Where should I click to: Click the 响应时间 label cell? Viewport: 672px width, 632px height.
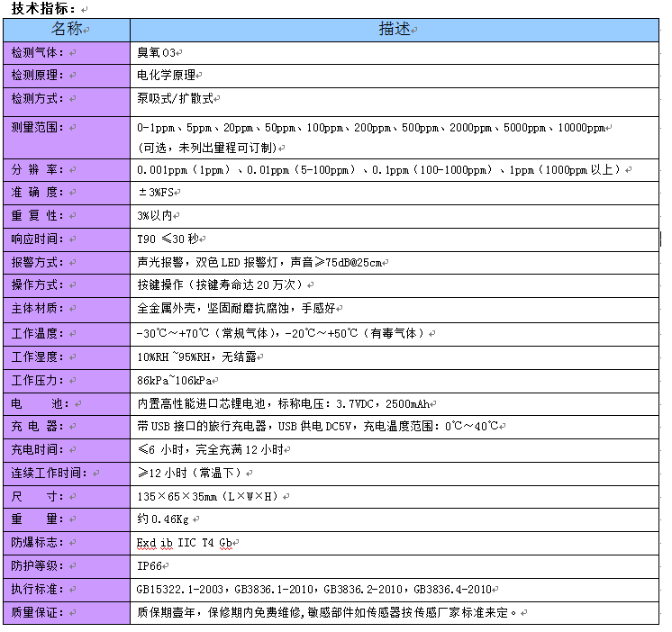point(67,239)
